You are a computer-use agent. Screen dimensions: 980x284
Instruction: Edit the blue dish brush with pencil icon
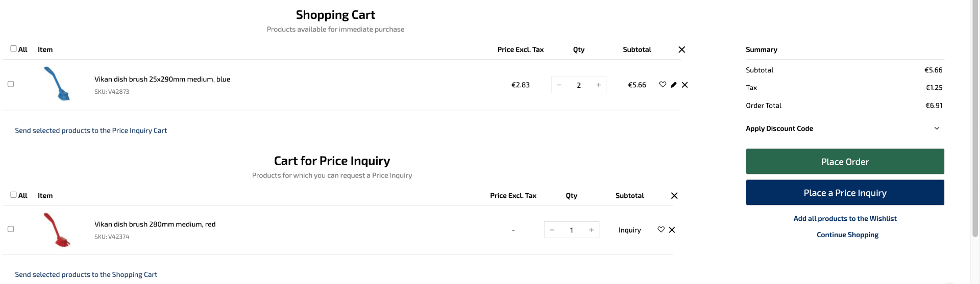(x=674, y=85)
